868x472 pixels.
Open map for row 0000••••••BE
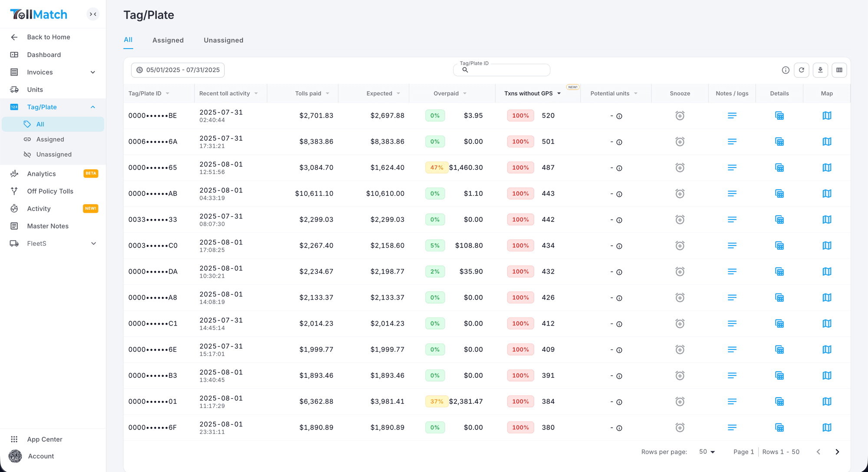click(827, 116)
